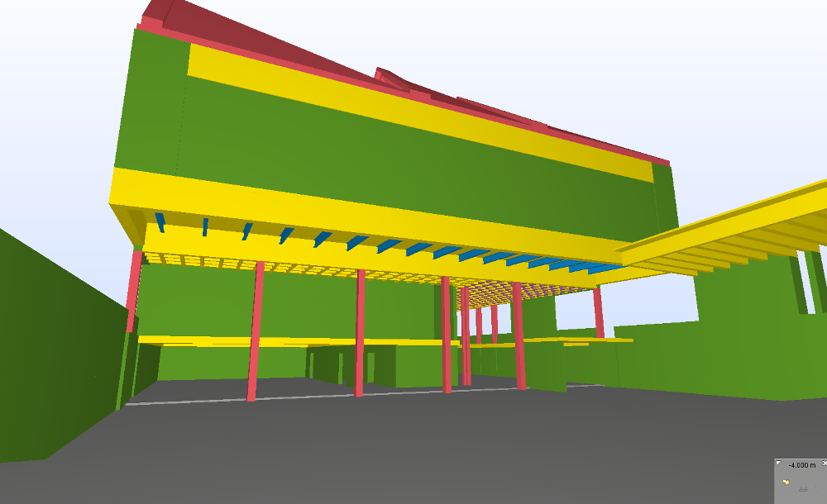Image resolution: width=827 pixels, height=504 pixels.
Task: Close the small elevation panel
Action: [825, 464]
